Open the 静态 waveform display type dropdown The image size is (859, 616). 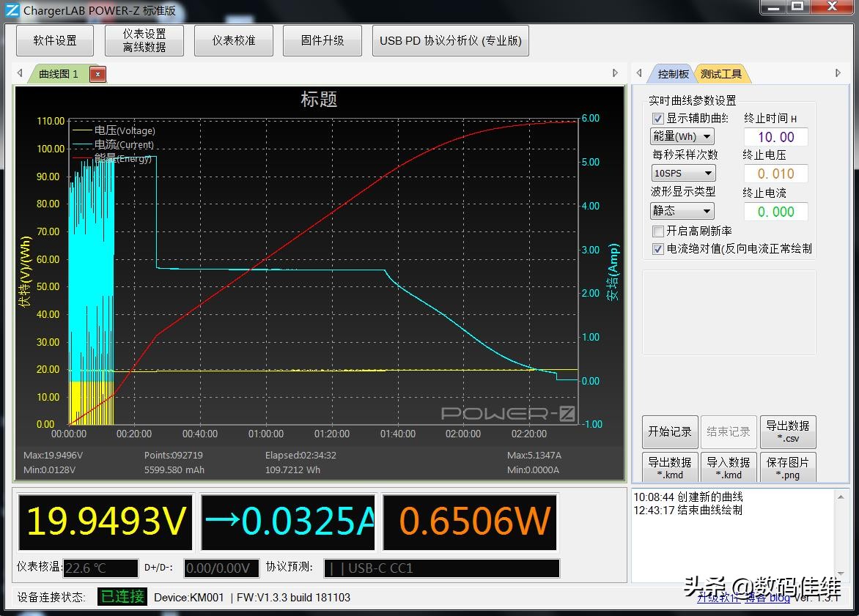coord(682,210)
